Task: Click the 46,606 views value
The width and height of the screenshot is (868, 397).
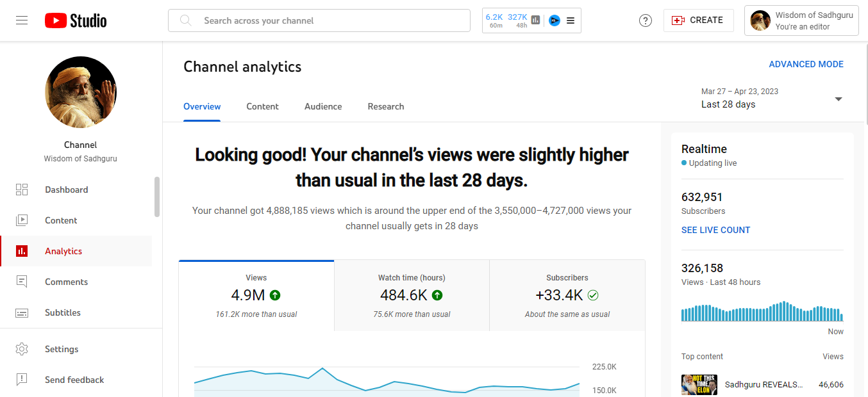Action: (x=831, y=385)
